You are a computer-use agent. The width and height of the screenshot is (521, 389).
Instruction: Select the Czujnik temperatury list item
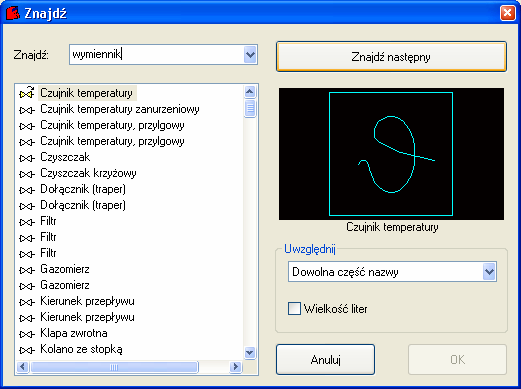click(86, 93)
